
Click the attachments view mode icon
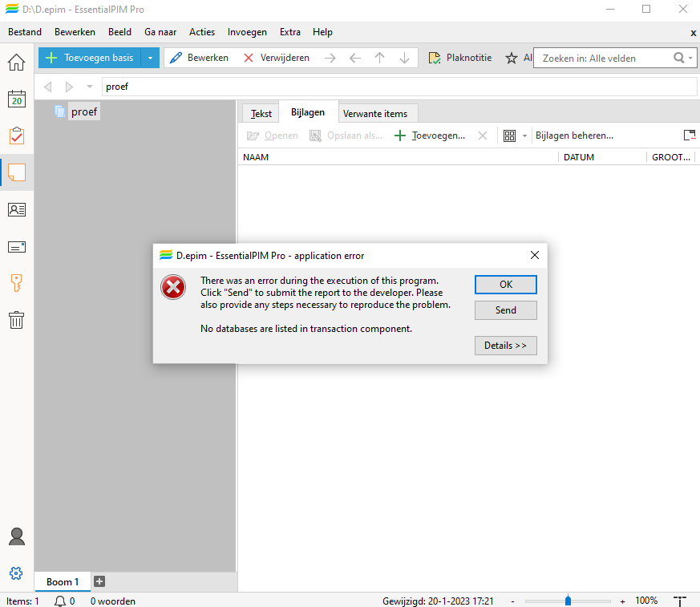509,136
